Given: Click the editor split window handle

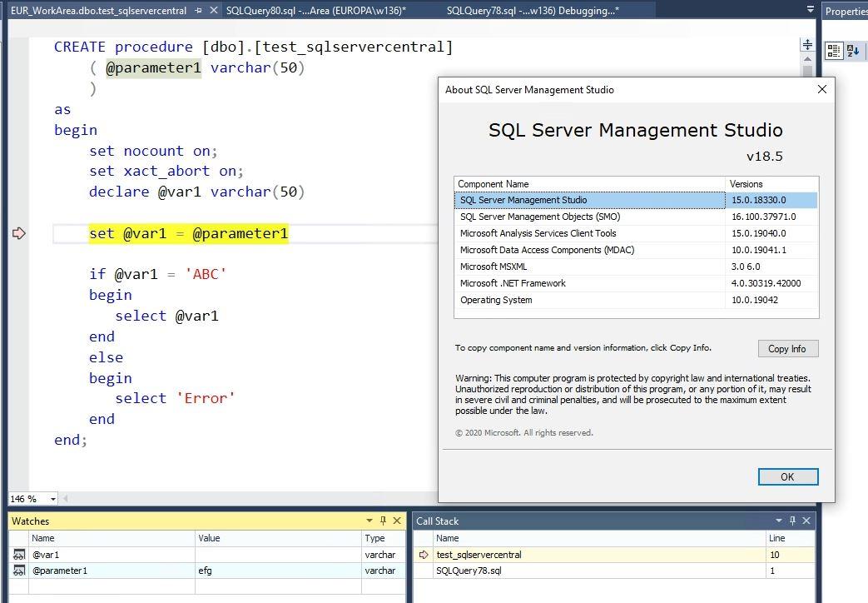Looking at the screenshot, I should (x=806, y=45).
